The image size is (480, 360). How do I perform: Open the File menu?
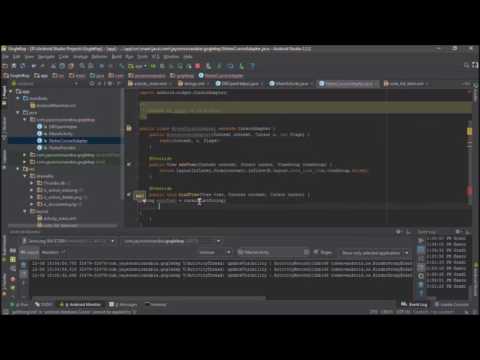[x=6, y=57]
